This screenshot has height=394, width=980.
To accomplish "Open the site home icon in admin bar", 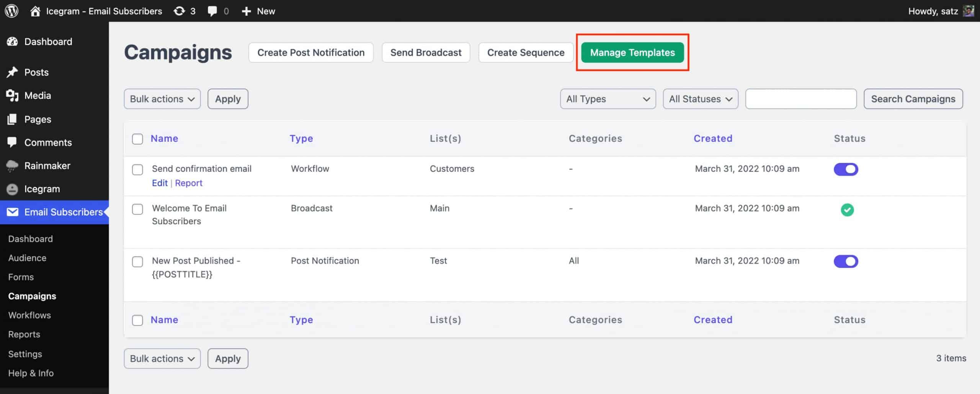I will 35,11.
